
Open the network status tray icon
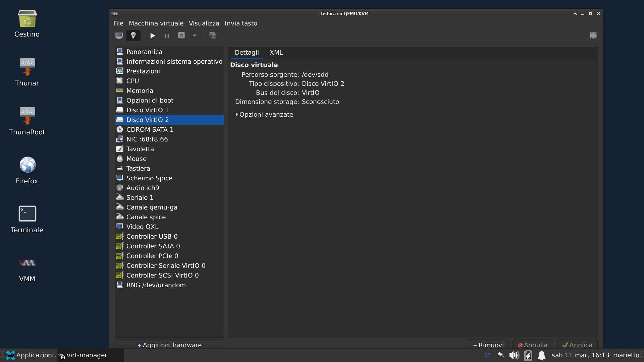501,355
